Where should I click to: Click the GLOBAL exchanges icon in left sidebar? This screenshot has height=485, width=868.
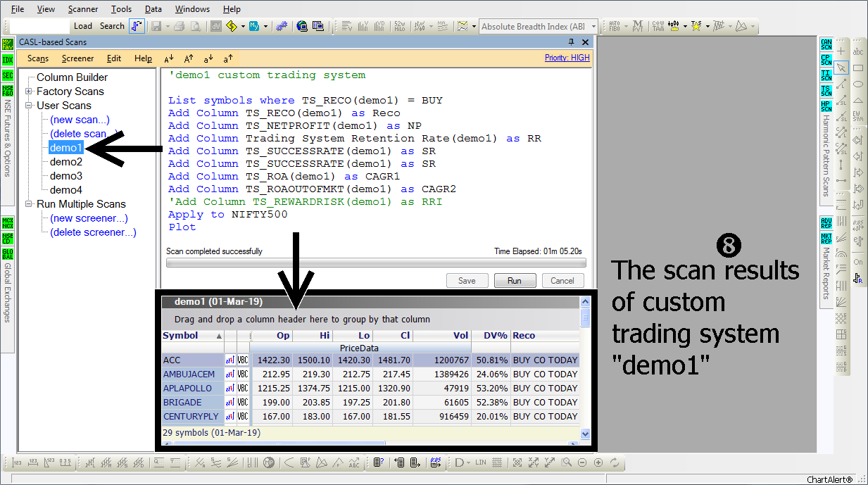click(x=8, y=254)
